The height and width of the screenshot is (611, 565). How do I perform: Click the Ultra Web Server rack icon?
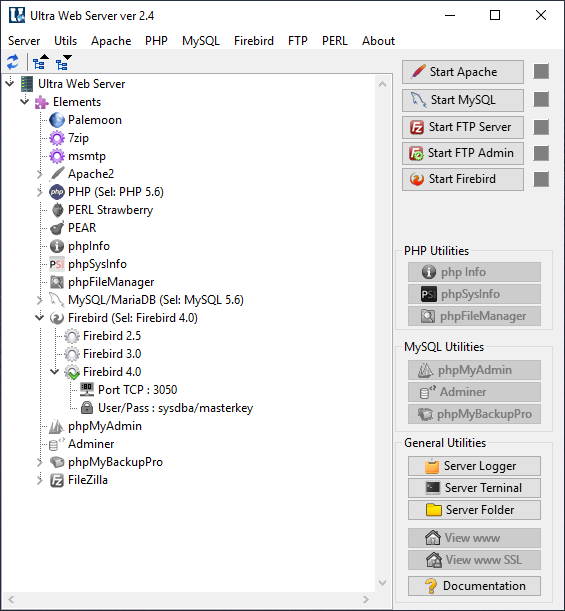click(27, 84)
